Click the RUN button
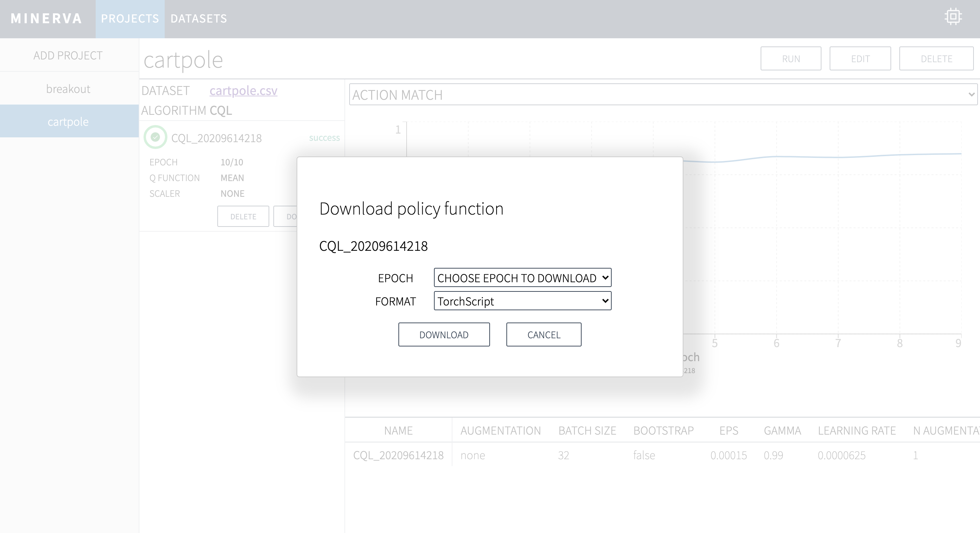The image size is (980, 533). point(791,58)
